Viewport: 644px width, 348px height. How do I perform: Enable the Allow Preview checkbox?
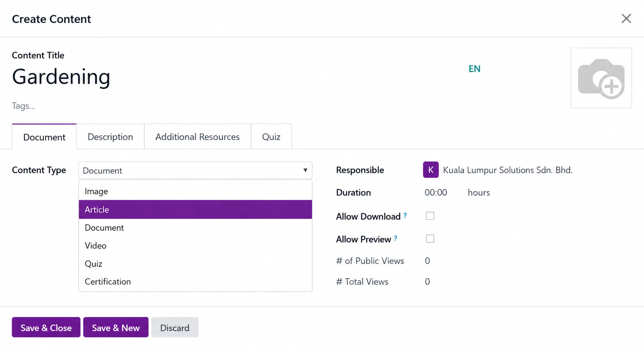(x=430, y=239)
